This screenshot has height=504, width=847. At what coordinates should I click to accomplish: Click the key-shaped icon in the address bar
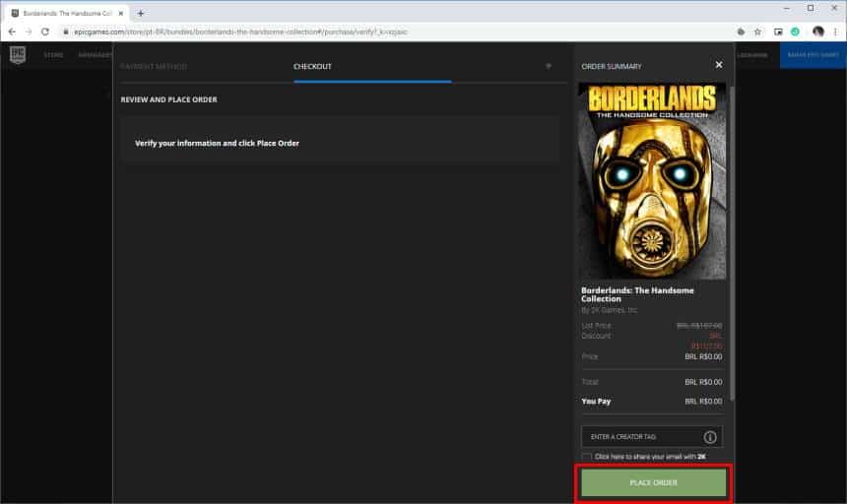pyautogui.click(x=741, y=31)
